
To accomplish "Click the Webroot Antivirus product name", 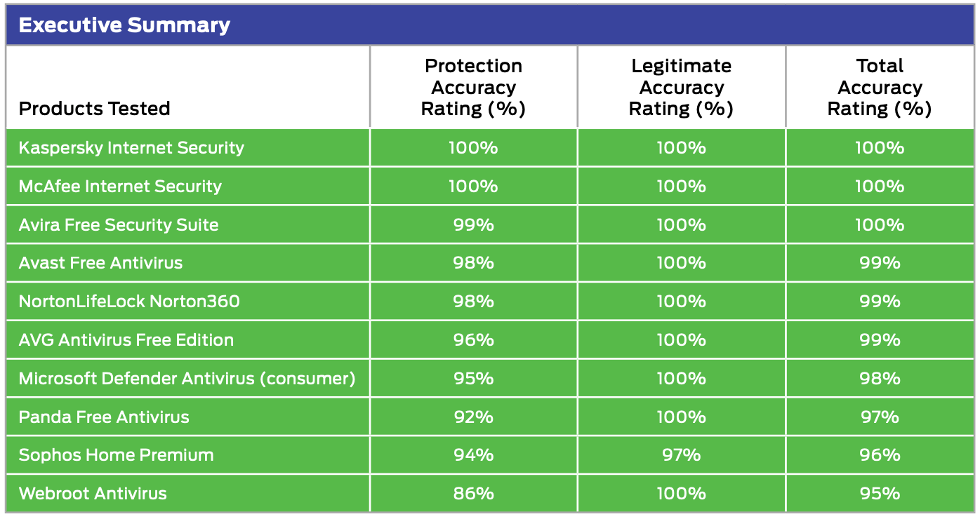I will [93, 494].
